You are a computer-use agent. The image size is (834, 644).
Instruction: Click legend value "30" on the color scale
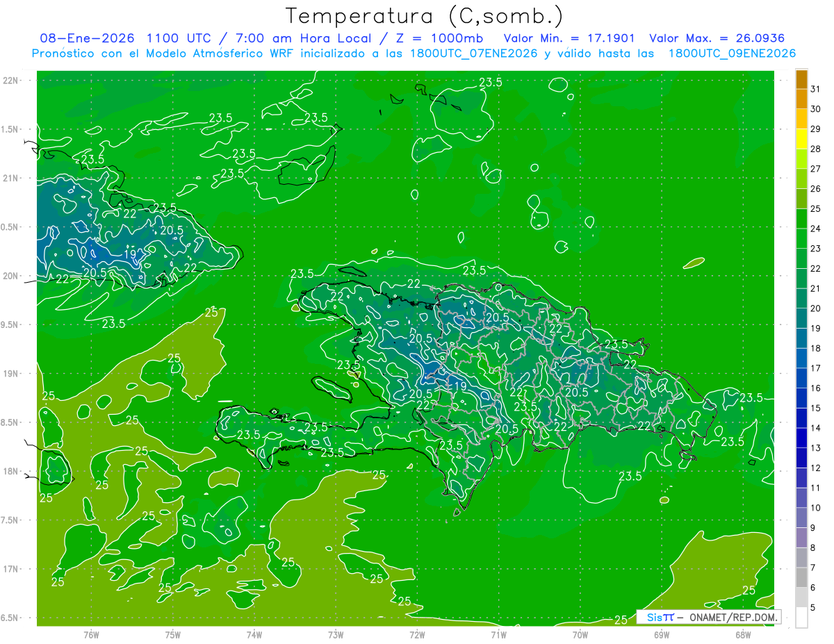click(816, 108)
